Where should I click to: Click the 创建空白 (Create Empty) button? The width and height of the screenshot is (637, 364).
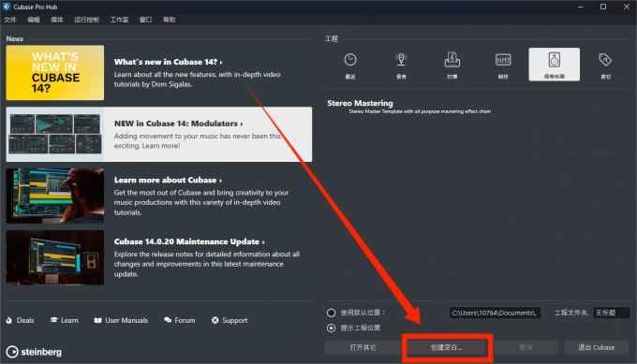click(x=446, y=347)
